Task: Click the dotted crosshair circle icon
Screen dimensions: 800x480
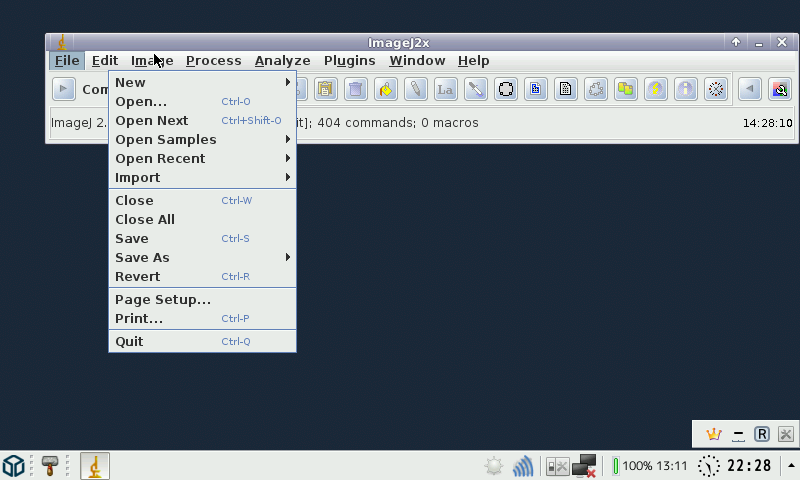Action: click(x=716, y=89)
